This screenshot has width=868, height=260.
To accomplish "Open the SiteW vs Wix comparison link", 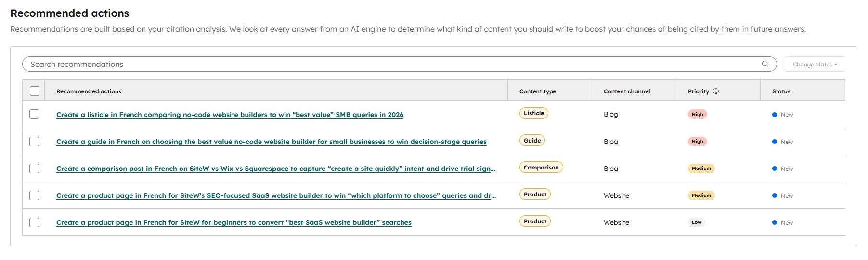I will 275,169.
